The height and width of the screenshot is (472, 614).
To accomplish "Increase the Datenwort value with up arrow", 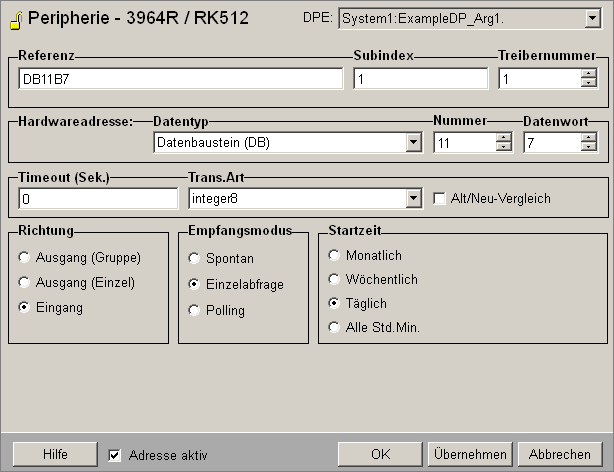I will pyautogui.click(x=589, y=137).
